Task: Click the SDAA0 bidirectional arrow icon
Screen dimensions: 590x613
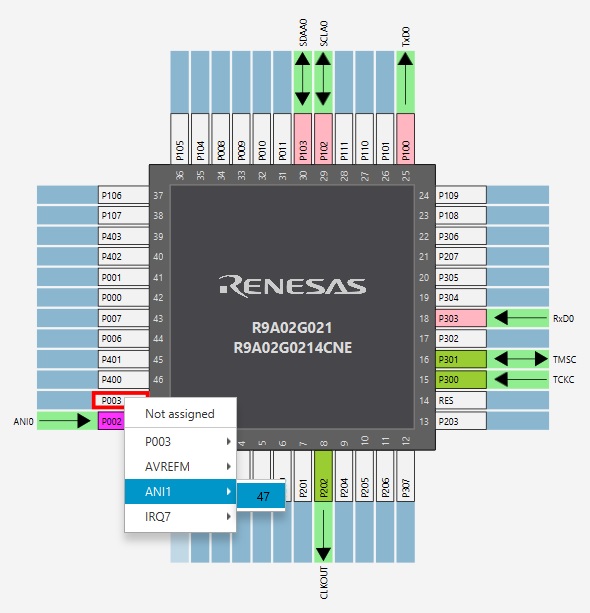Action: [x=303, y=80]
